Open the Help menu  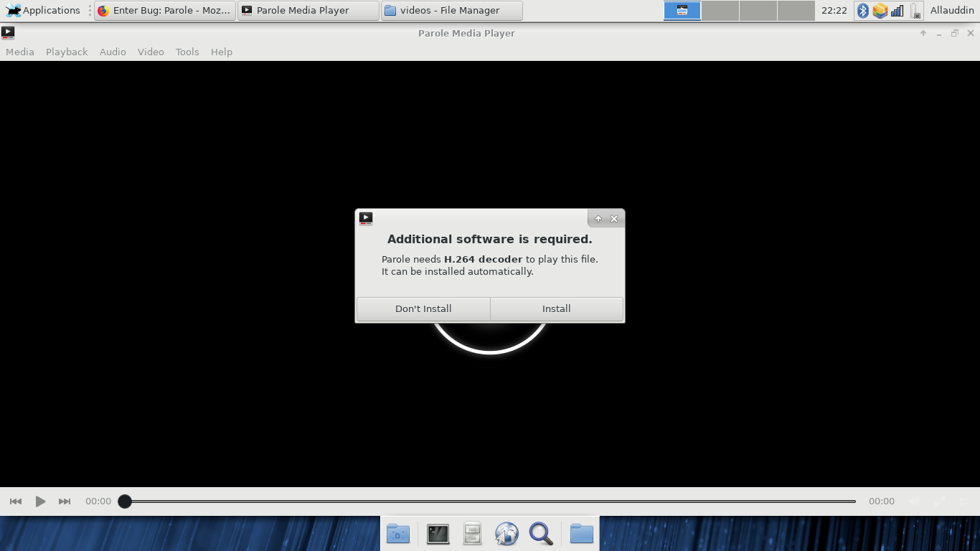click(x=222, y=52)
